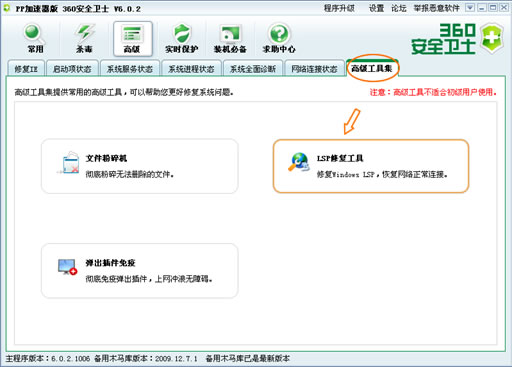
Task: Select the 高级 toolbar section
Action: point(133,39)
